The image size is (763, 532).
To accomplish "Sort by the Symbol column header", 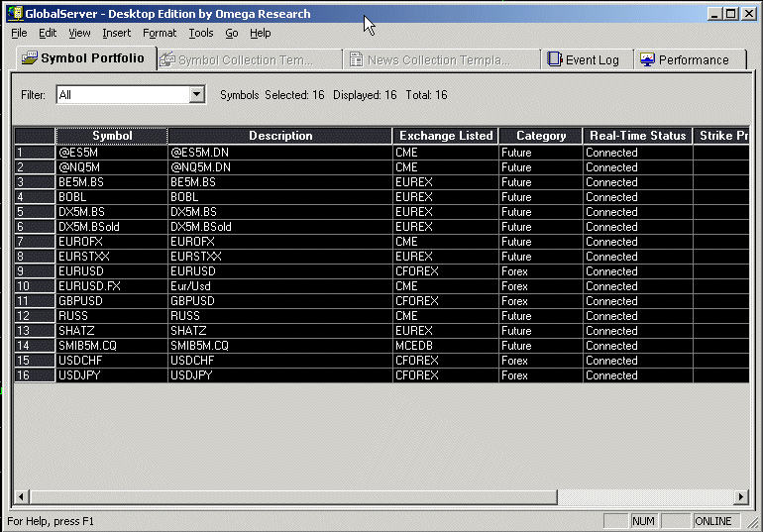I will (112, 136).
